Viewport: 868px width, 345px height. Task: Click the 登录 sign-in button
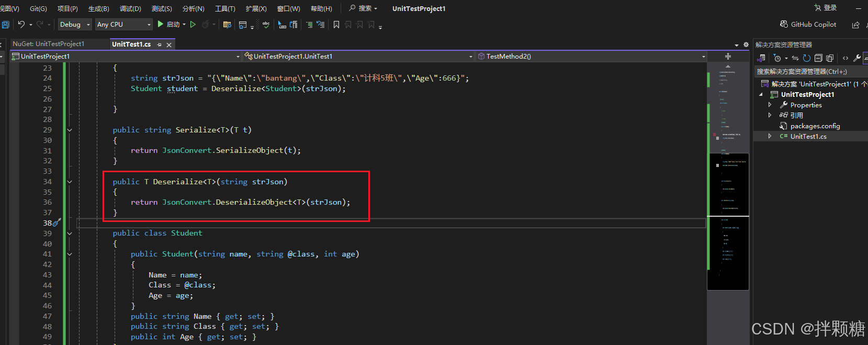[825, 8]
